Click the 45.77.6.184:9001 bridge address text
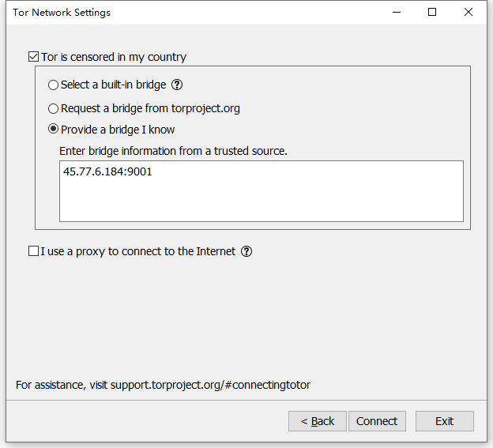Screen dimensions: 493x448 pyautogui.click(x=107, y=171)
